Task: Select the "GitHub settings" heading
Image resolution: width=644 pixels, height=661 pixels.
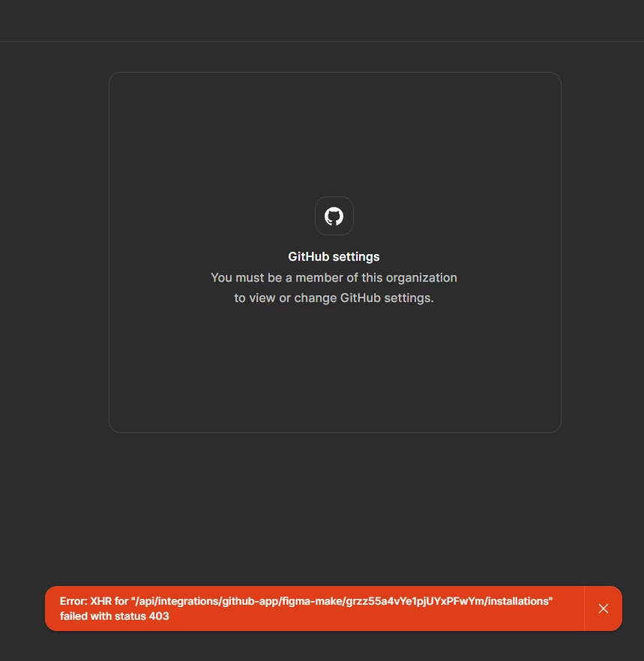Action: point(334,257)
